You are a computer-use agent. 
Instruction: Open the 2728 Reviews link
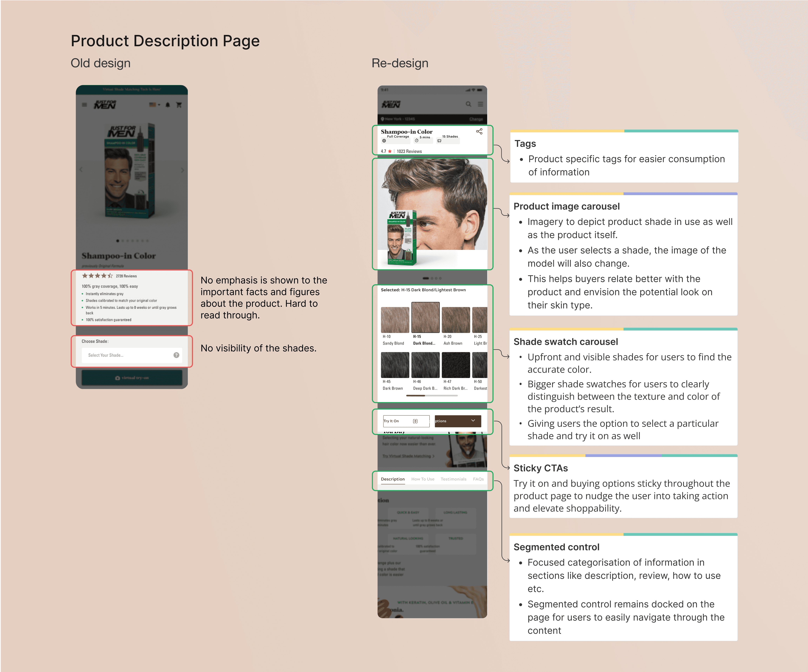click(126, 276)
